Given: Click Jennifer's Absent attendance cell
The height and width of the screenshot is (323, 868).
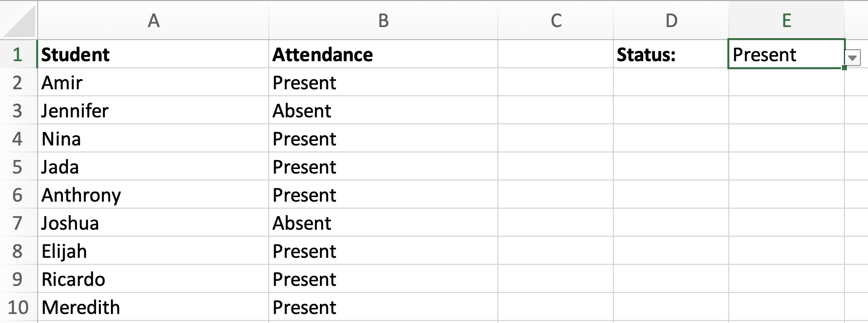Looking at the screenshot, I should [383, 110].
